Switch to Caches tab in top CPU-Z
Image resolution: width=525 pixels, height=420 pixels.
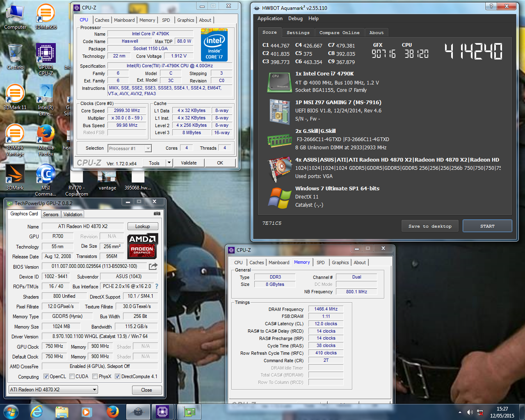point(102,20)
